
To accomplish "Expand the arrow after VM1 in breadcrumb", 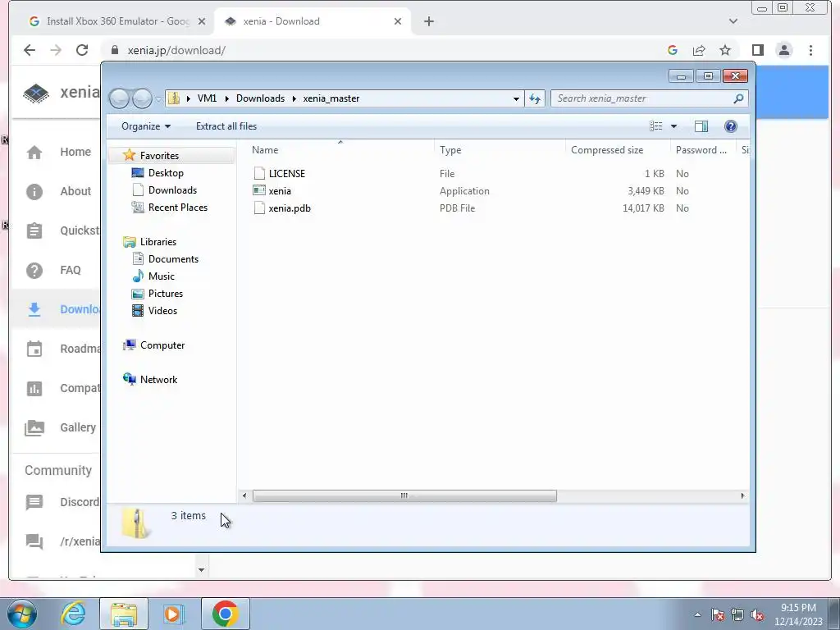I will click(x=227, y=98).
